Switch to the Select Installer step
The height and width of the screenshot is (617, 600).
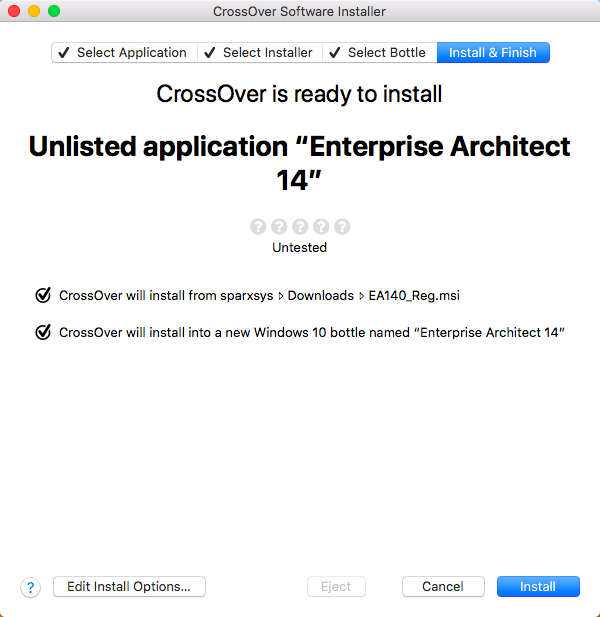click(x=259, y=53)
